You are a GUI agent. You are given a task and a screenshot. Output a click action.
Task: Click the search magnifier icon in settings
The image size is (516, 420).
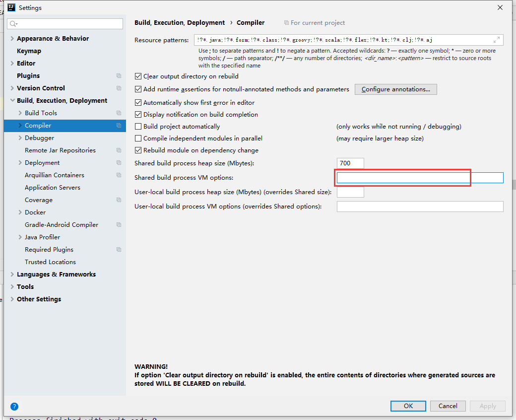point(13,24)
